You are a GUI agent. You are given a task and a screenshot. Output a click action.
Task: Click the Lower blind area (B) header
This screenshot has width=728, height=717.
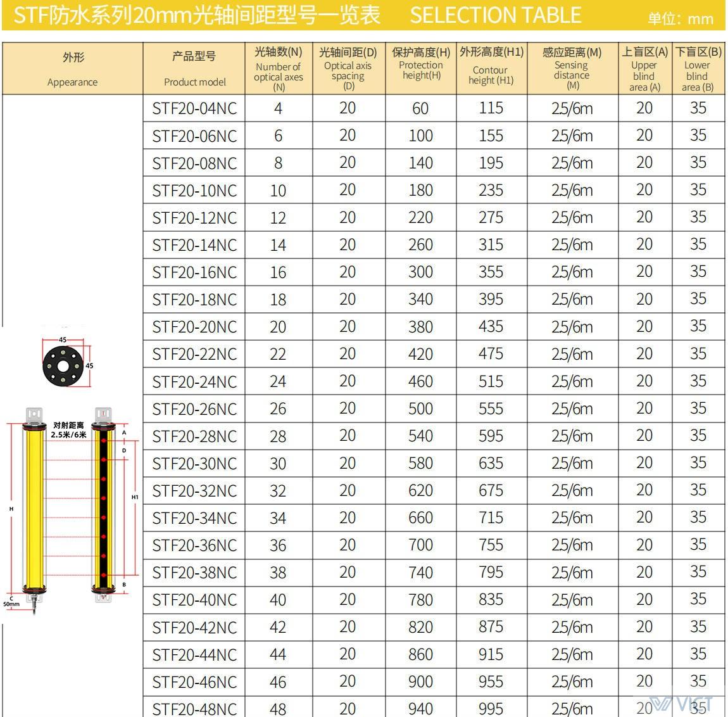698,68
